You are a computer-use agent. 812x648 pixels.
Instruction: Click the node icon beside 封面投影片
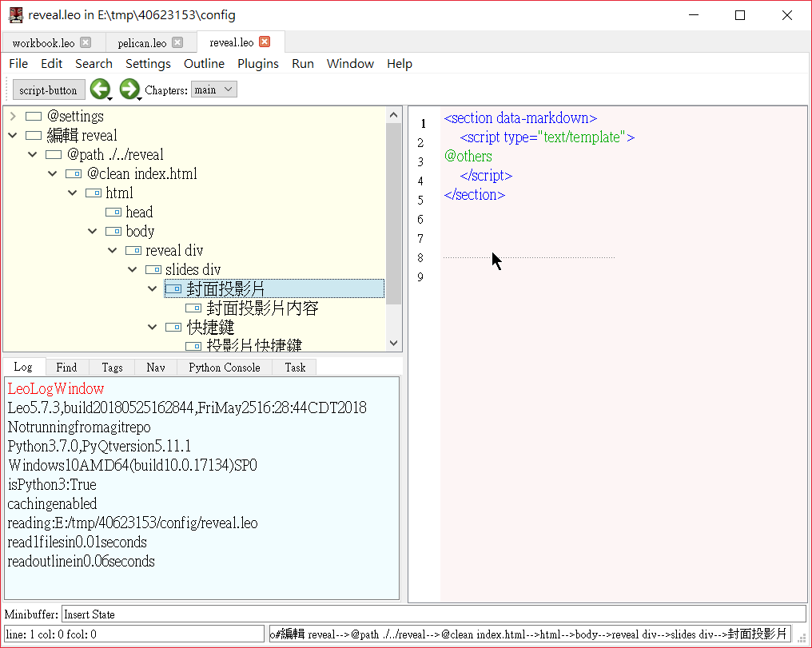pyautogui.click(x=173, y=288)
